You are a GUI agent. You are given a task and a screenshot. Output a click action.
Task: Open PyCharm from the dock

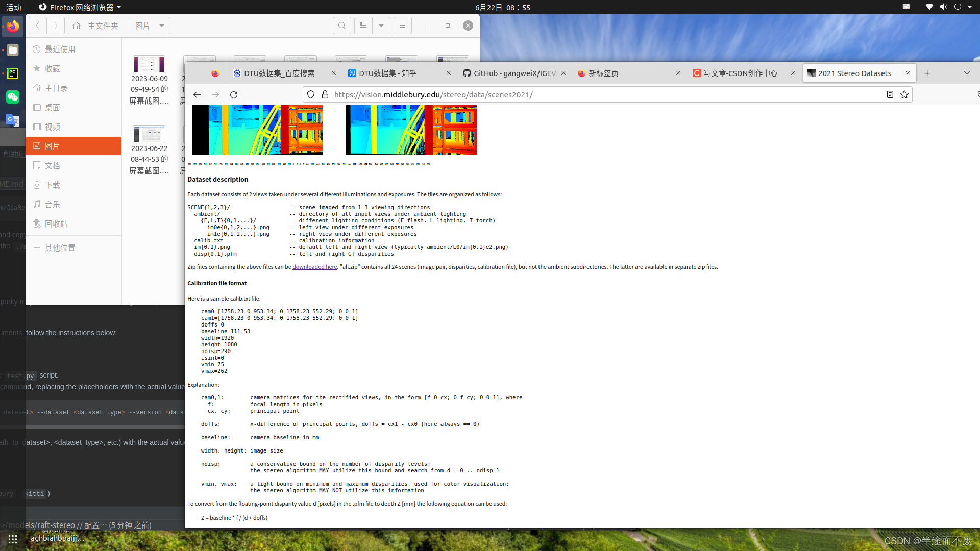click(x=13, y=73)
